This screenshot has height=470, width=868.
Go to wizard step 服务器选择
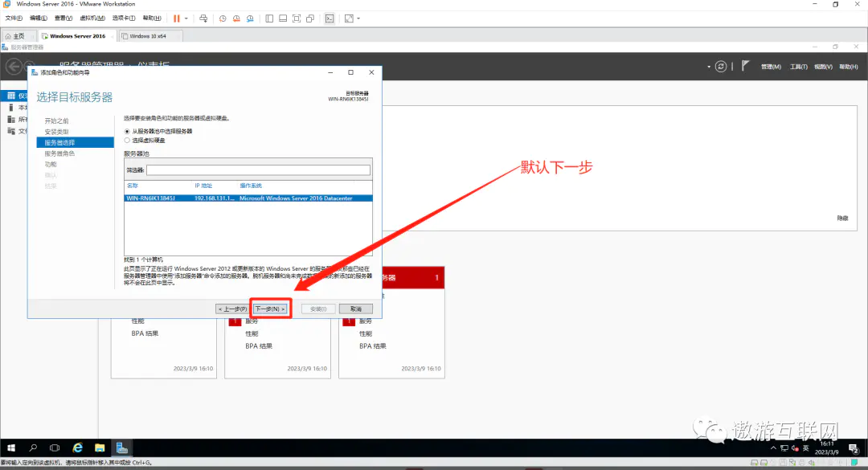pos(76,142)
